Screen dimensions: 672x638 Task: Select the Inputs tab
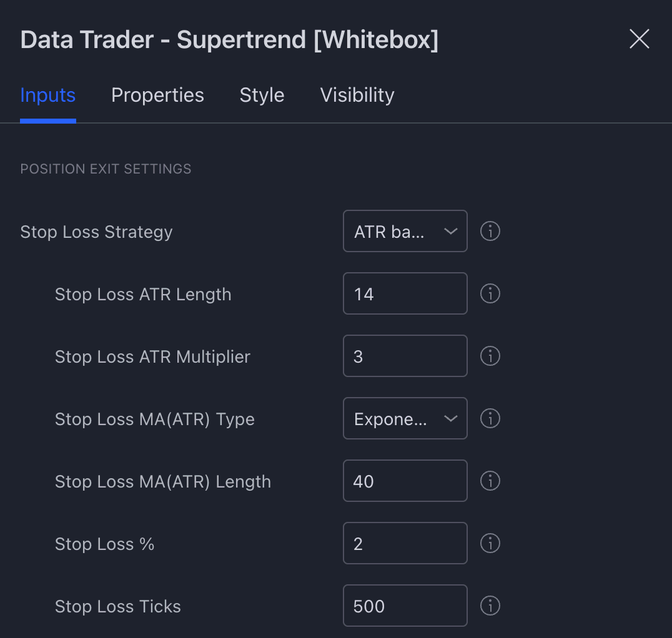[47, 95]
